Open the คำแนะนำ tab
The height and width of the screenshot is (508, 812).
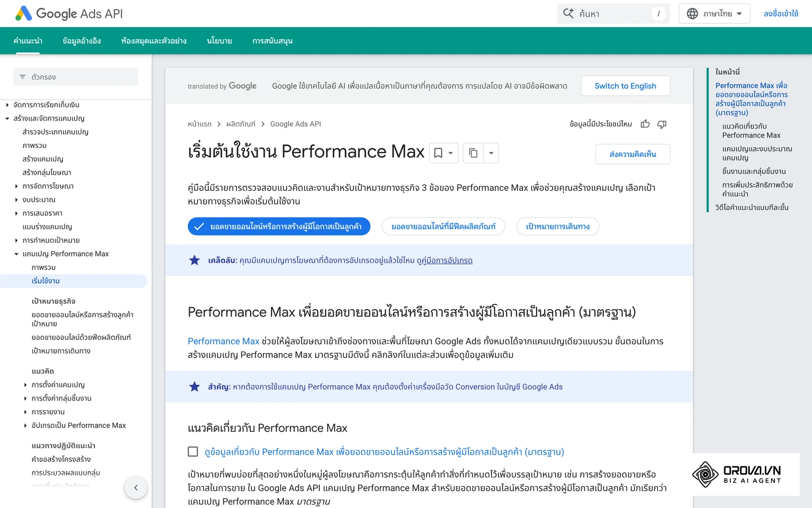[x=28, y=41]
